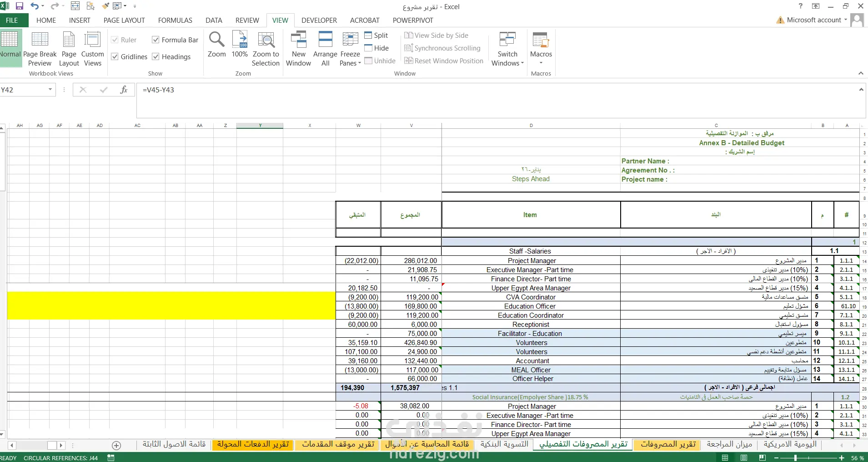Cancel formula entry with the X icon
The width and height of the screenshot is (868, 462).
pyautogui.click(x=83, y=90)
